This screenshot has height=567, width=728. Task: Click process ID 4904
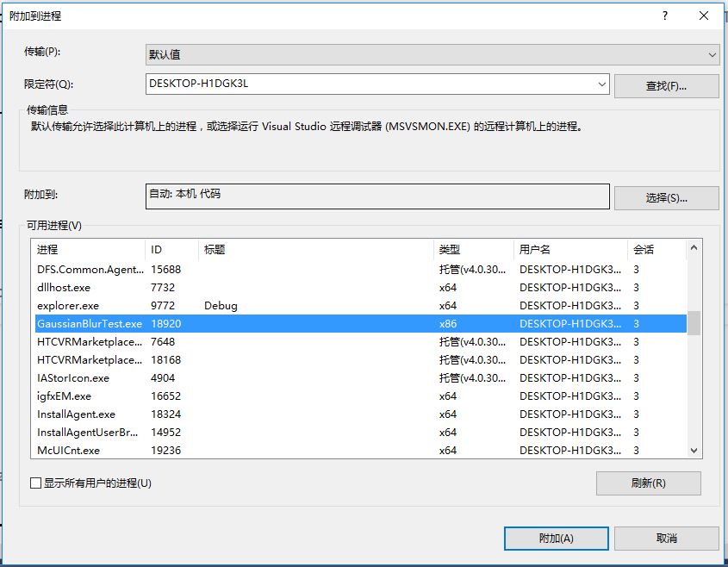click(163, 378)
